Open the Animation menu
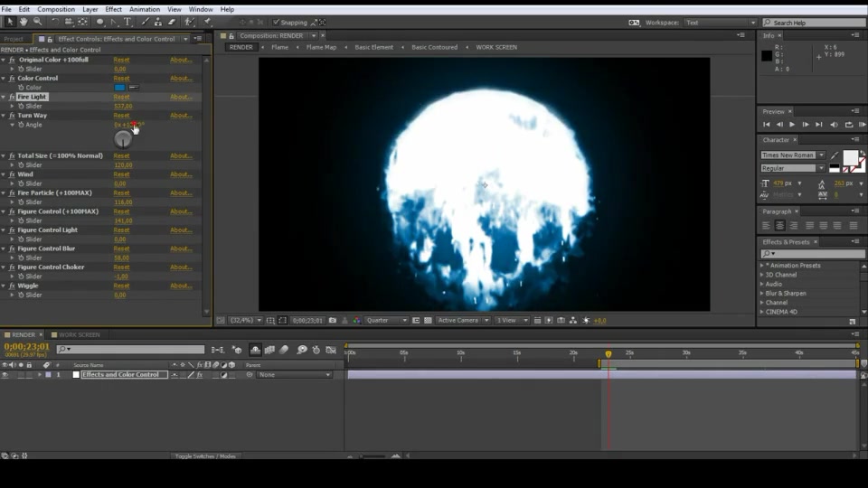The height and width of the screenshot is (488, 868). coord(145,9)
